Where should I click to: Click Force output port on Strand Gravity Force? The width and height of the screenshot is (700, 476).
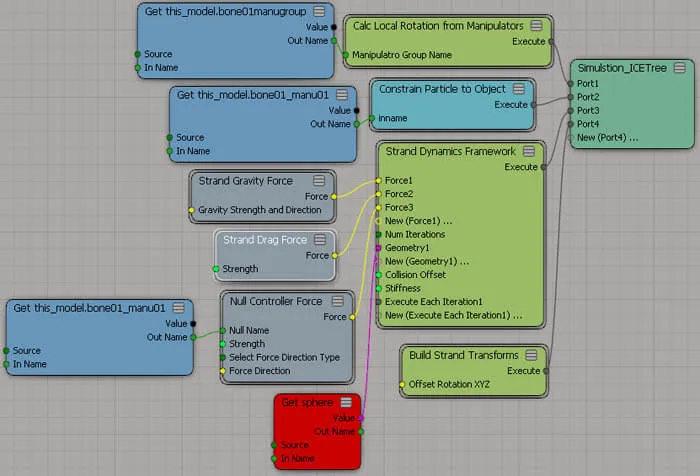pos(334,196)
